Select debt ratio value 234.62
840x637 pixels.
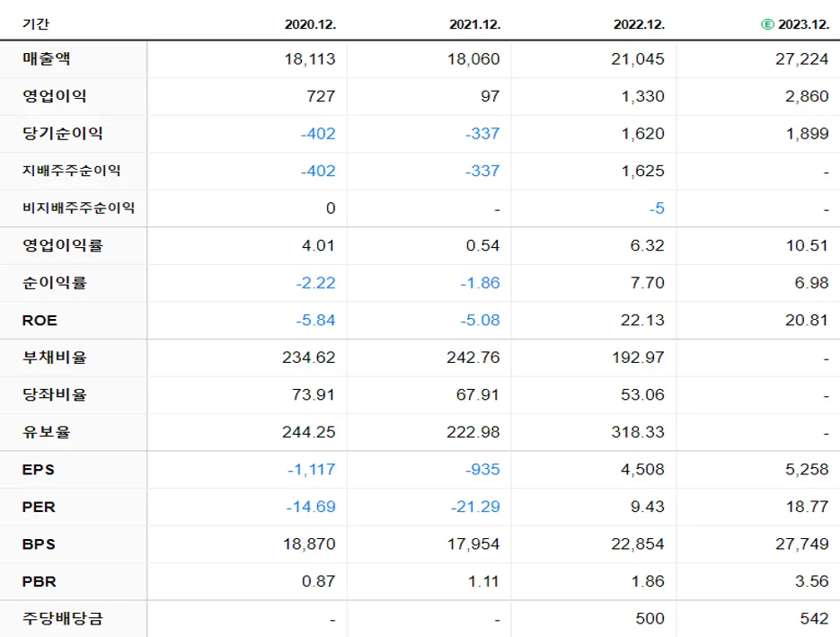pyautogui.click(x=309, y=358)
